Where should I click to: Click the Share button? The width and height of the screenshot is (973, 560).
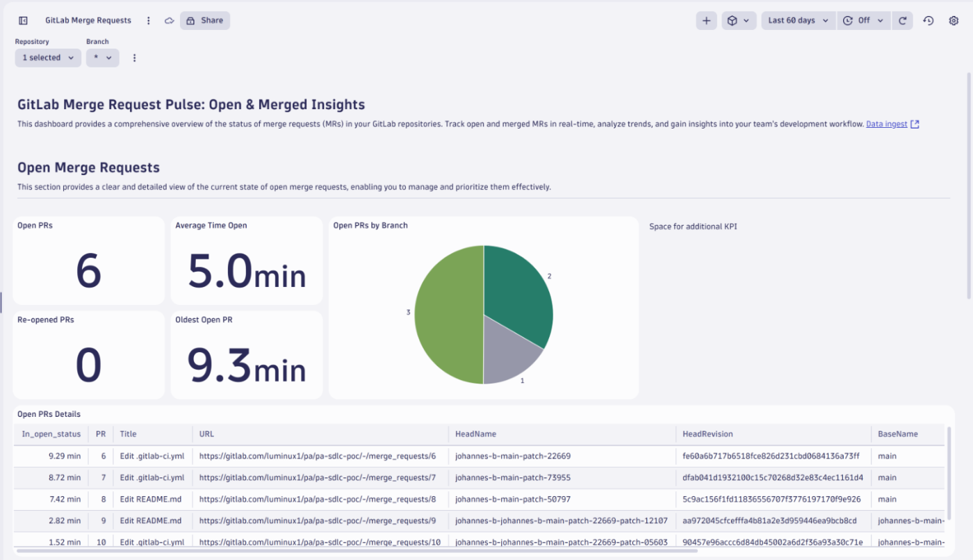[x=204, y=20]
